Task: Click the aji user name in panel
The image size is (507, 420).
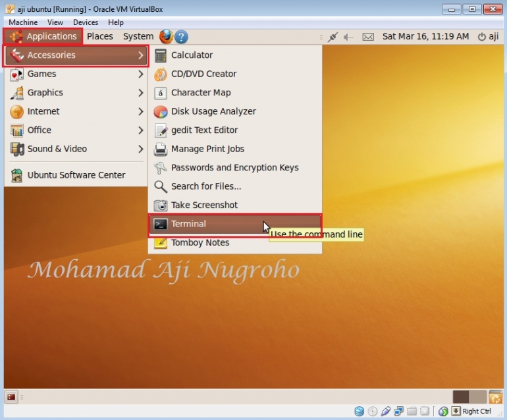Action: click(493, 36)
